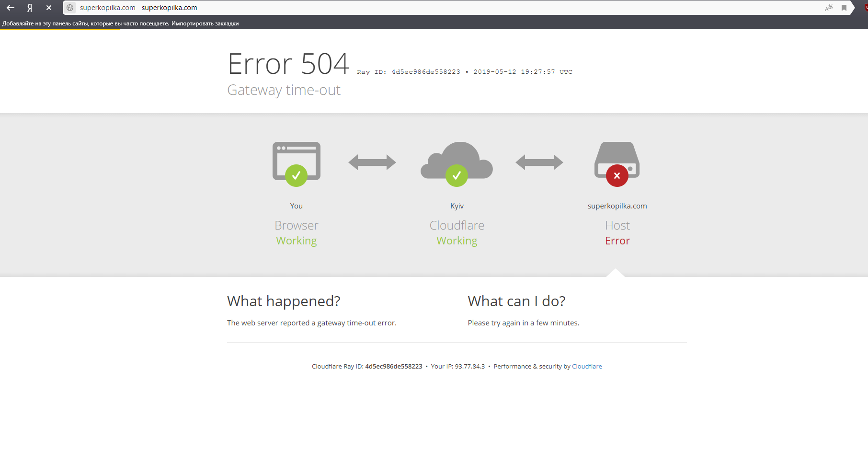Viewport: 868px width, 450px height.
Task: Click the 'Cloudflare' label under cloud icon
Action: (457, 225)
